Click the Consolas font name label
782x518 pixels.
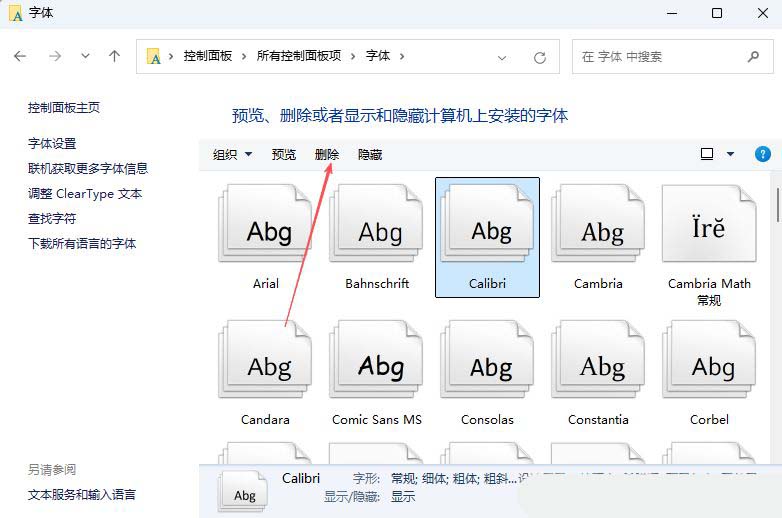tap(487, 420)
